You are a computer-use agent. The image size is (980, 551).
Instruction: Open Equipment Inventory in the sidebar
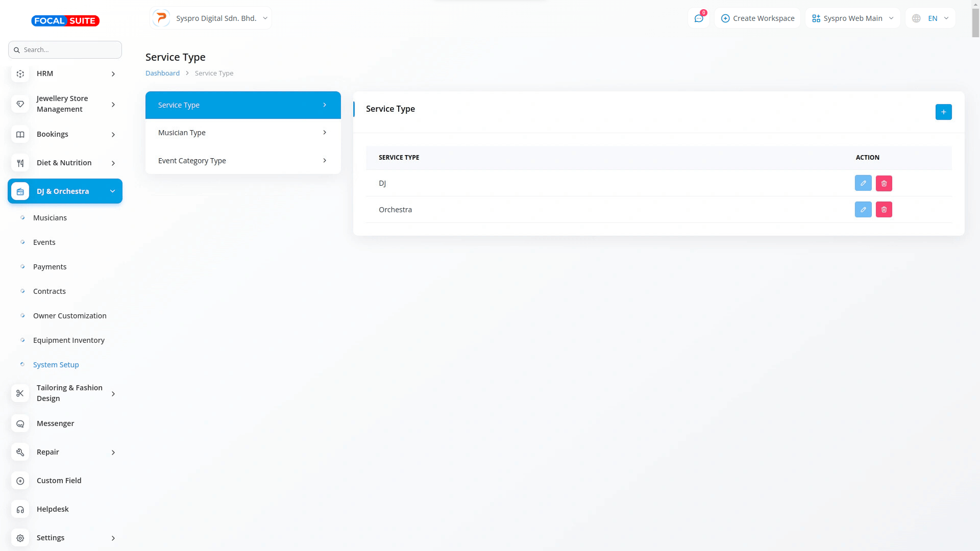69,340
